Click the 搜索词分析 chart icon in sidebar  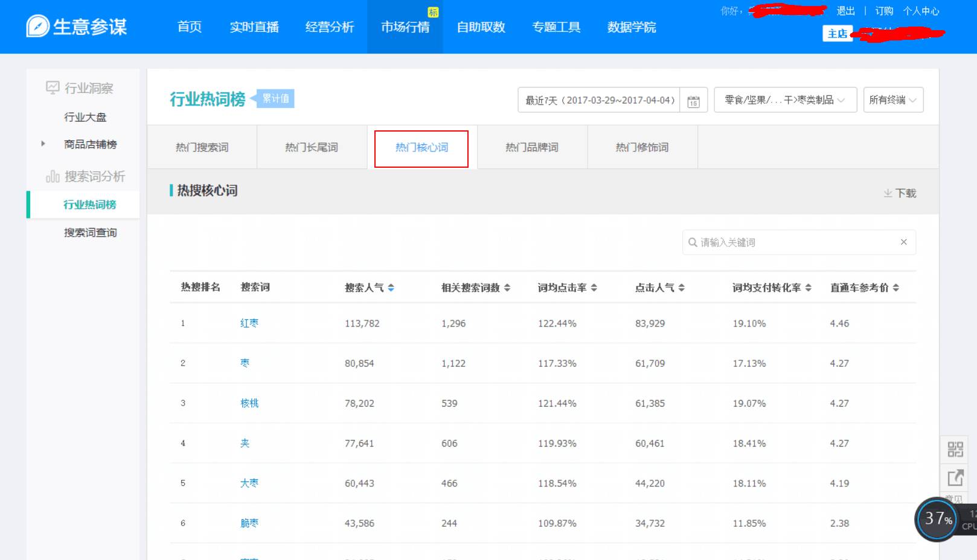[x=52, y=176]
